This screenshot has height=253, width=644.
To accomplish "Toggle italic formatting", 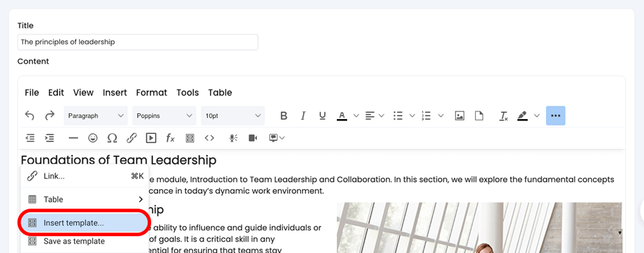I will (x=303, y=116).
